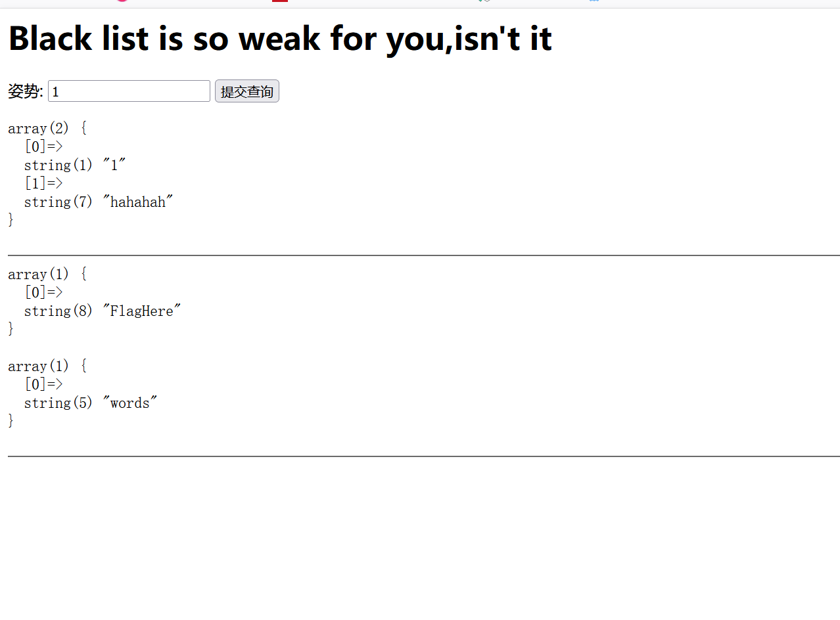Image resolution: width=840 pixels, height=620 pixels.
Task: Click the string(1) "1" output line
Action: 75,165
